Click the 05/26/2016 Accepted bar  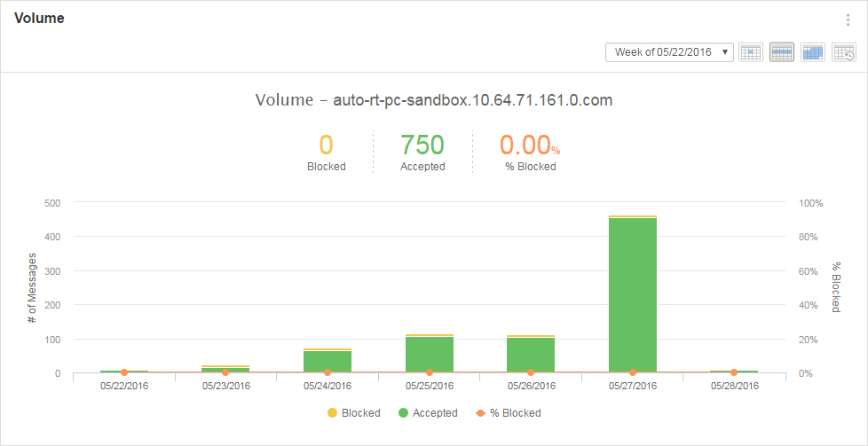click(x=531, y=355)
